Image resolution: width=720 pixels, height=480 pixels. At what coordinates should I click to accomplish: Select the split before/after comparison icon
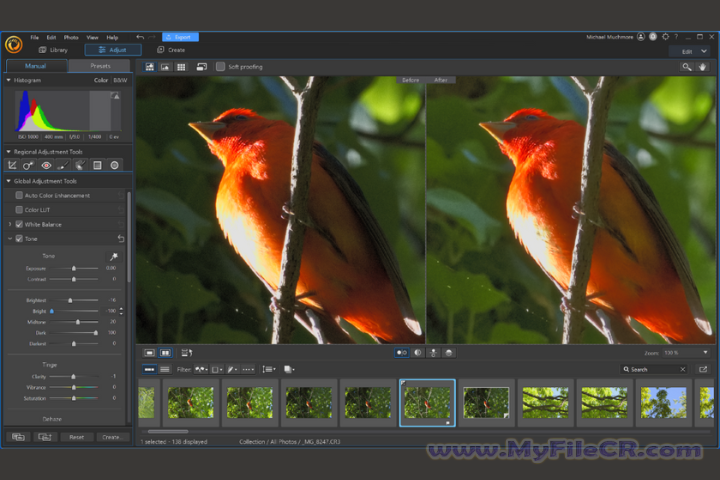coord(418,353)
